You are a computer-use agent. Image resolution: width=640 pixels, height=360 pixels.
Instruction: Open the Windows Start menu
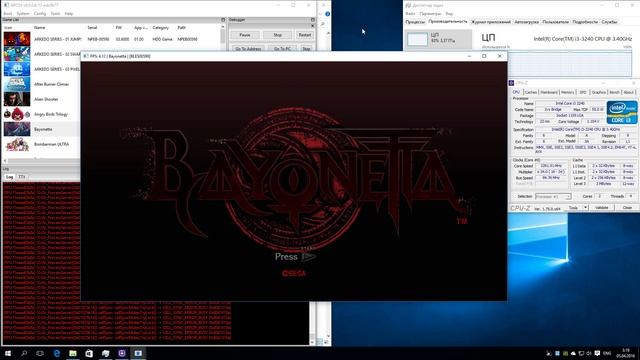(8, 353)
